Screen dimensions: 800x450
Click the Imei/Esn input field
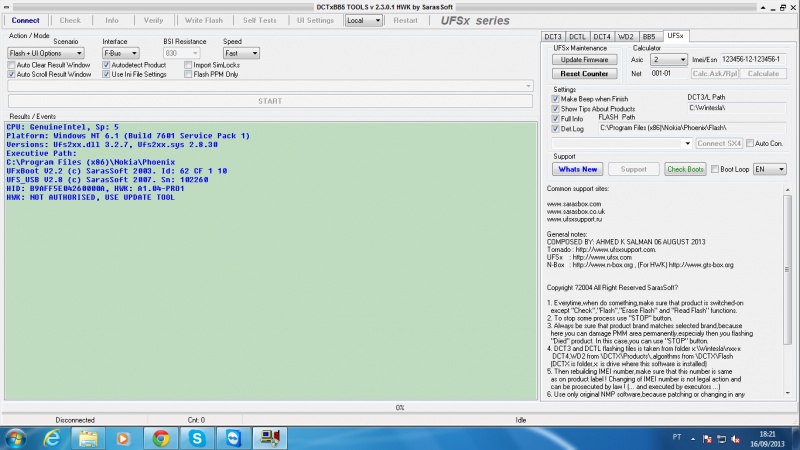point(753,60)
